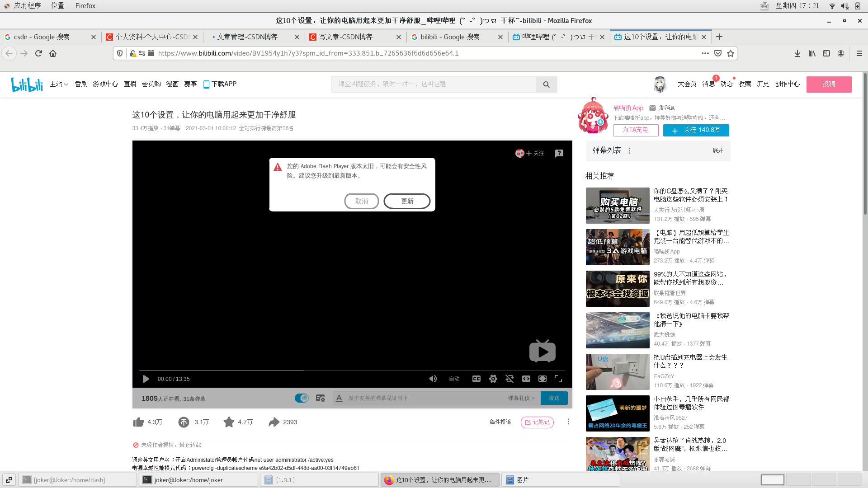Viewport: 868px width, 488px height.
Task: Open the 应用程序 system menu
Action: coord(22,6)
